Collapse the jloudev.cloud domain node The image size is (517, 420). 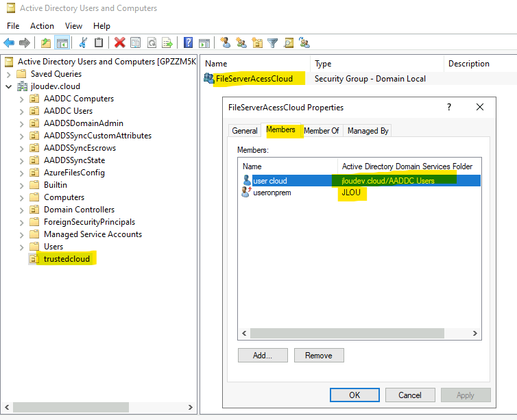tap(9, 86)
